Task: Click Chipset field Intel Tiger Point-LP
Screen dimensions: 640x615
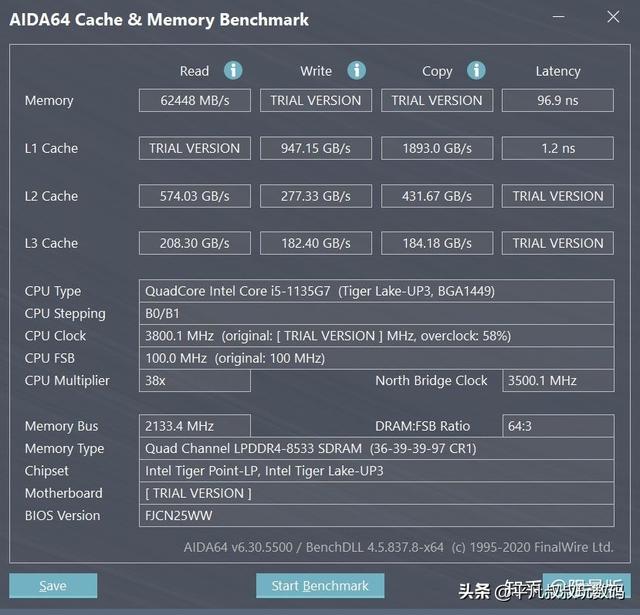Action: (x=377, y=471)
